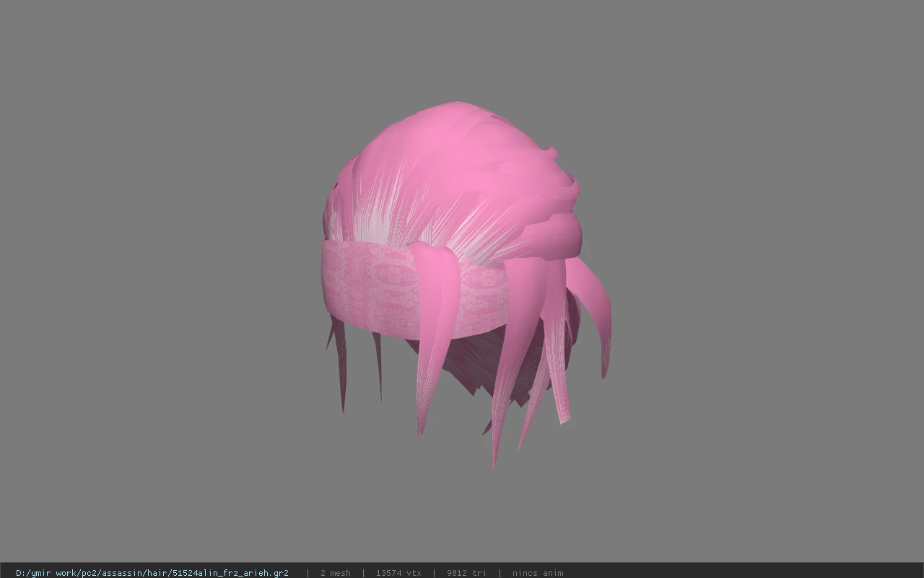This screenshot has height=578, width=924.
Task: Click the "13574 vtx" vertex count
Action: click(398, 573)
